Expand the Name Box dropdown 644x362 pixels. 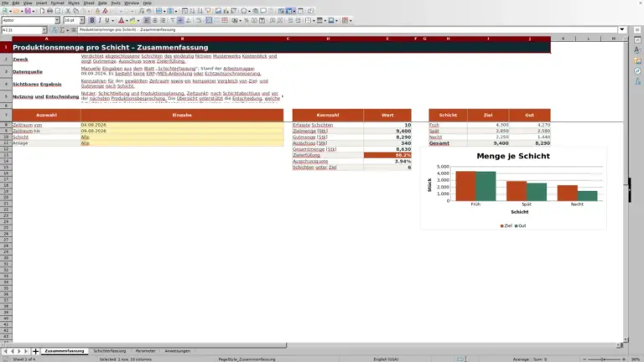44,30
